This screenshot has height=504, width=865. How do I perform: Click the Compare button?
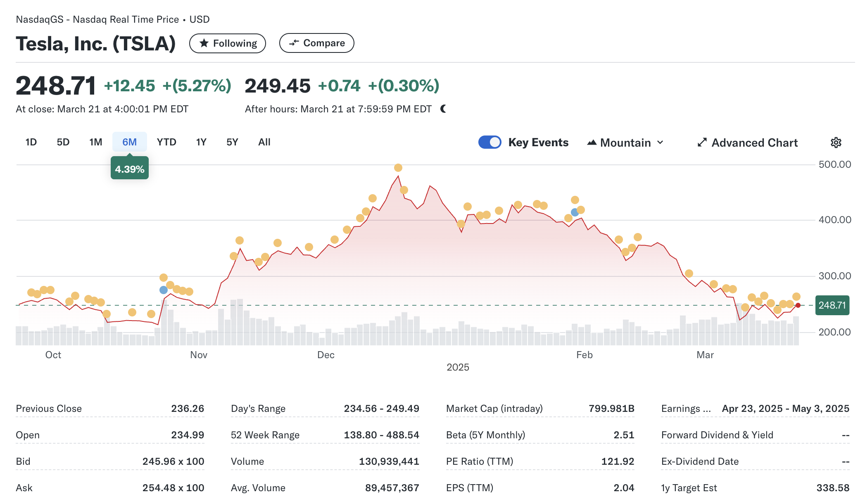[x=316, y=43]
